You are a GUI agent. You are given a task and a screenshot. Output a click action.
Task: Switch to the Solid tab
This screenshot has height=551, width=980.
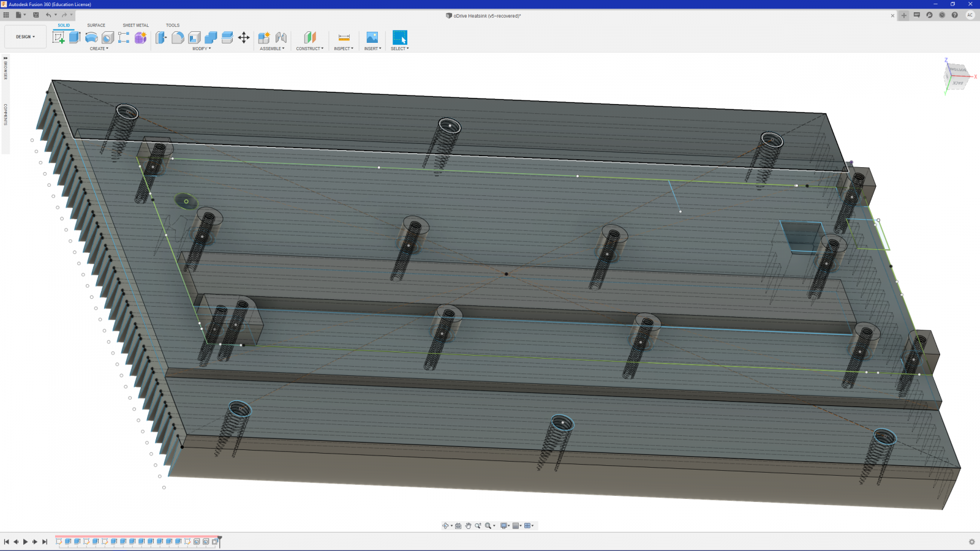coord(64,25)
